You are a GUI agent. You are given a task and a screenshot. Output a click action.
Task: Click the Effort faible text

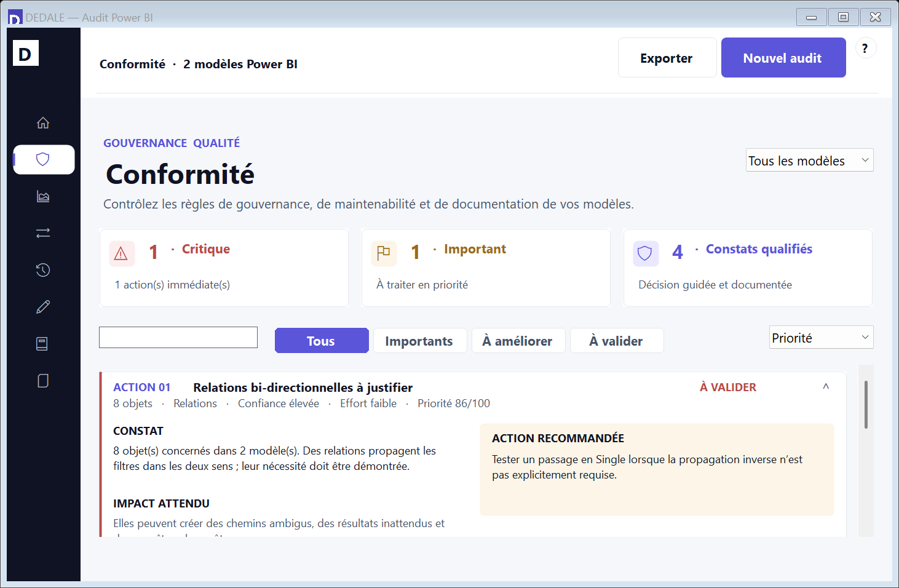pos(368,403)
